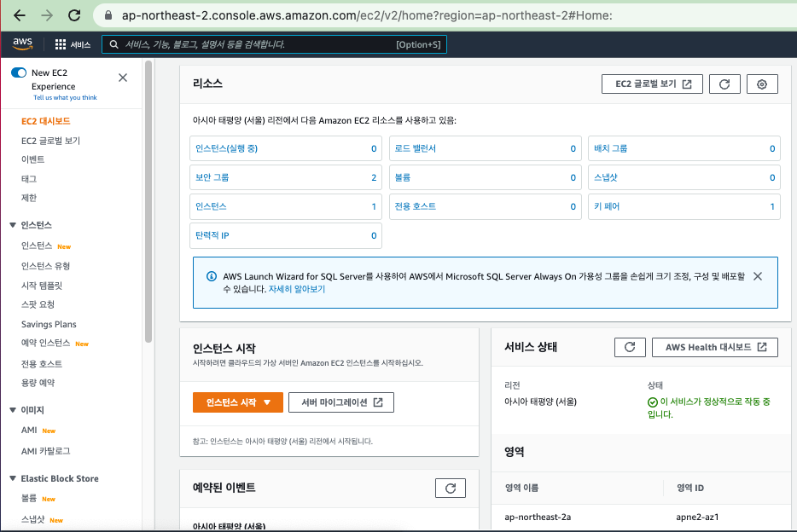The width and height of the screenshot is (797, 532).
Task: Open 리소스 panel settings gear
Action: click(x=762, y=84)
